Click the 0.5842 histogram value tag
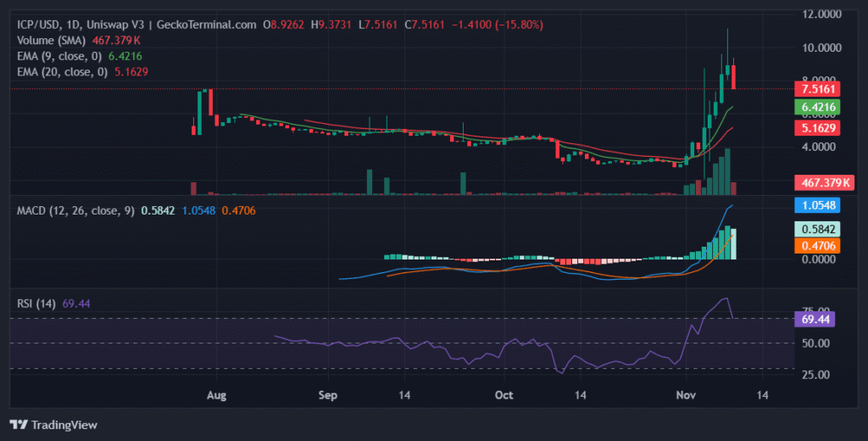 click(x=817, y=229)
